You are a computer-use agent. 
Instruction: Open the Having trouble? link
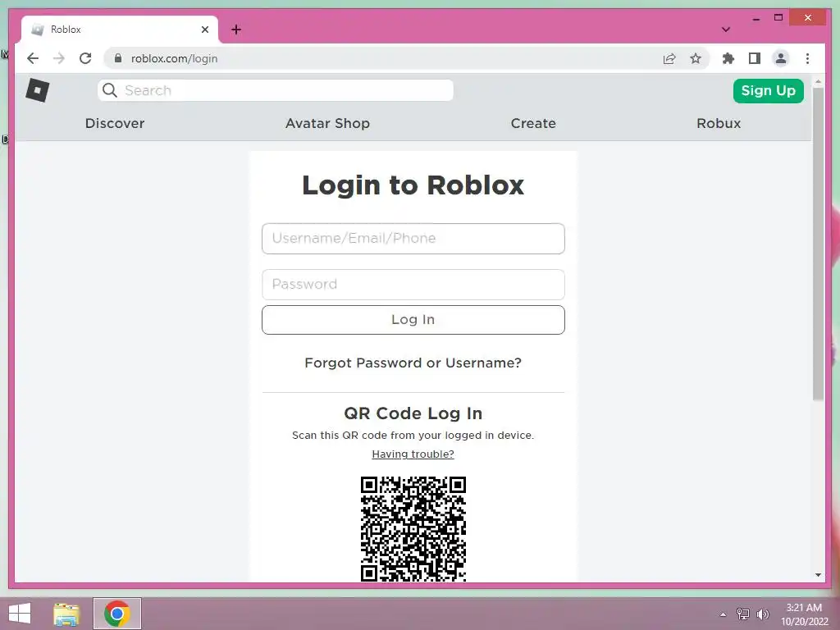[413, 454]
